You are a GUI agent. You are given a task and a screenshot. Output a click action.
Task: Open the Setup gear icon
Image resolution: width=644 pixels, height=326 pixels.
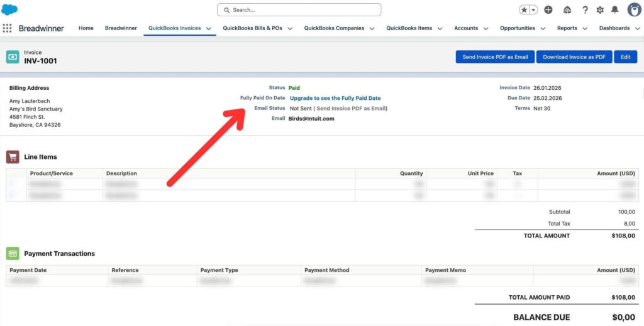[600, 10]
